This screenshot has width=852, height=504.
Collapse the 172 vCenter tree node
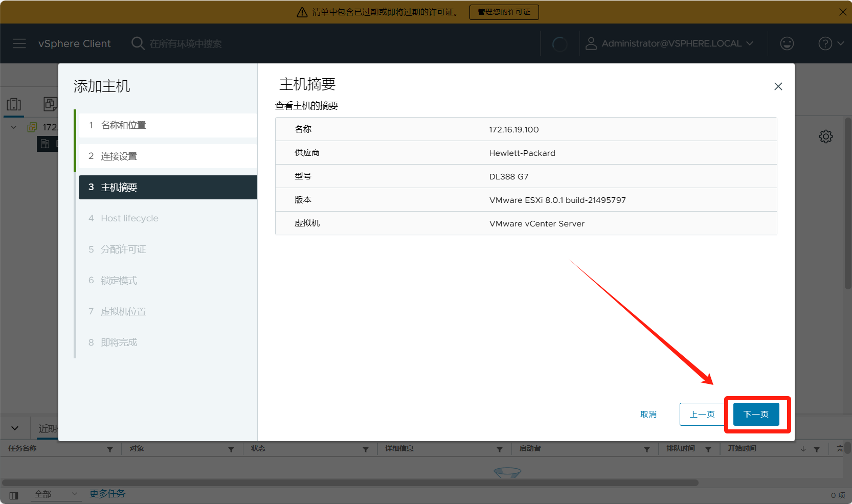tap(14, 127)
